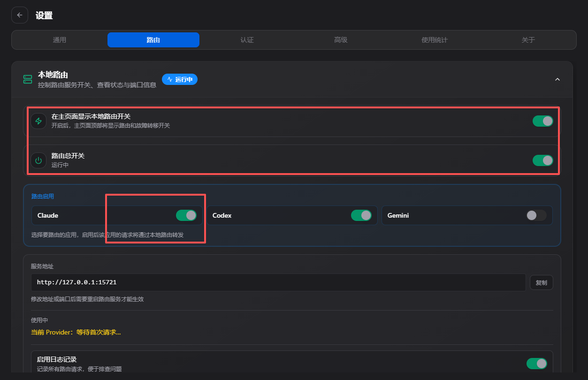Viewport: 588px width, 380px height.
Task: Collapse the 本地路由 section with the chevron
Action: coord(557,79)
